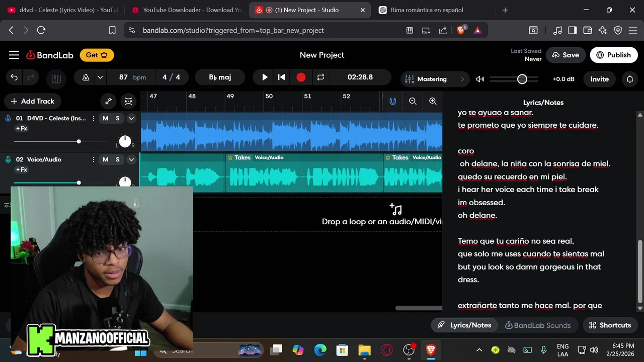This screenshot has height=362, width=644.
Task: Click the Get membership button
Action: point(97,55)
